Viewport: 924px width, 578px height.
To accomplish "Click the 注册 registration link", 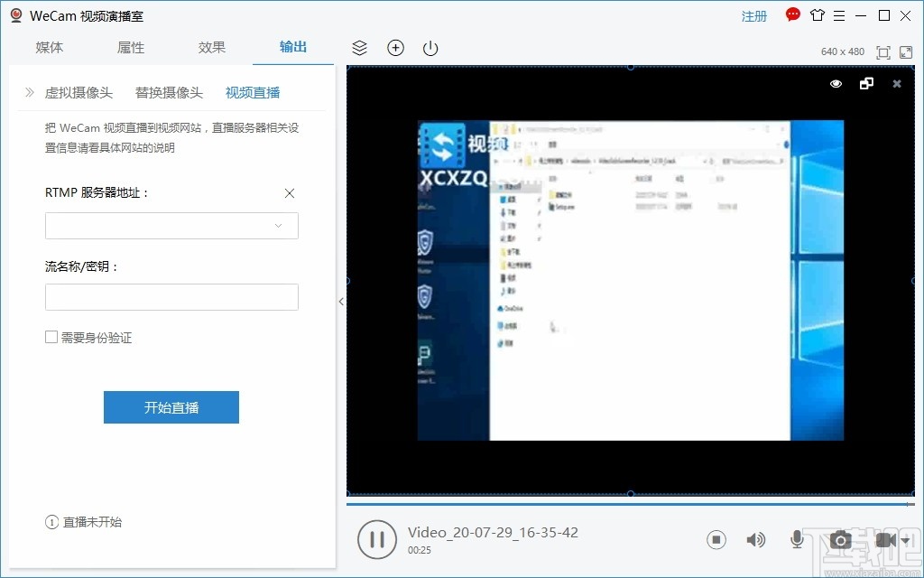I will coord(753,15).
